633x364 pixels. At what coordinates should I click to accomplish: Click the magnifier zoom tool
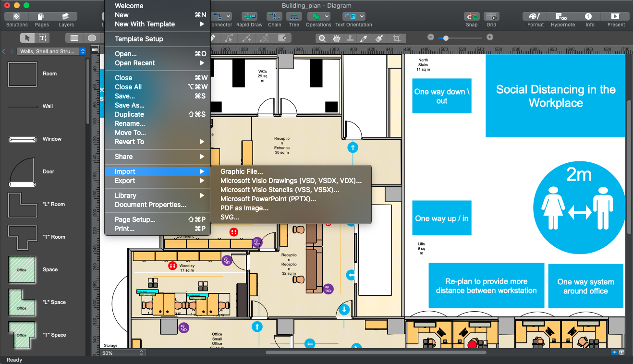pyautogui.click(x=322, y=38)
